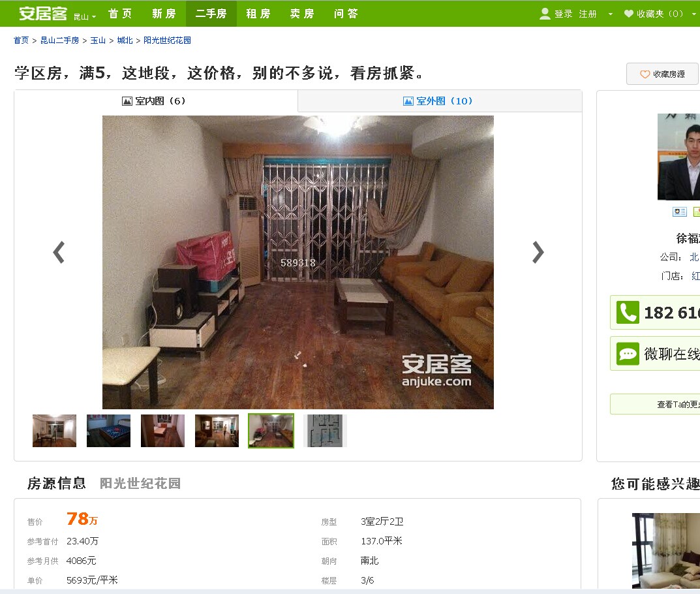Show the previous photo with left arrow

click(x=59, y=253)
